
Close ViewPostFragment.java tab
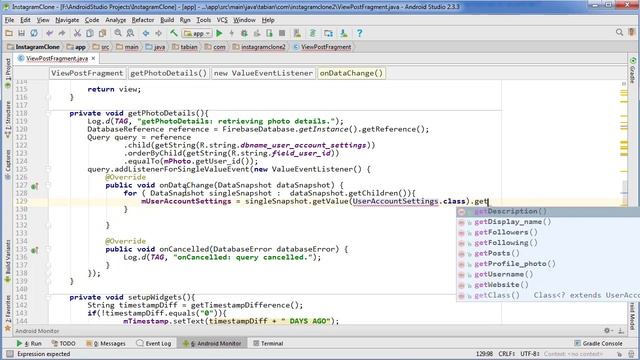tap(93, 59)
